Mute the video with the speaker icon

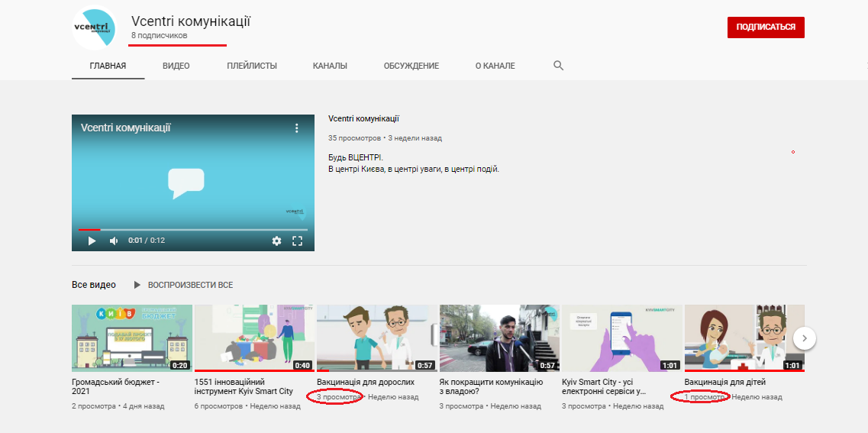click(x=114, y=241)
